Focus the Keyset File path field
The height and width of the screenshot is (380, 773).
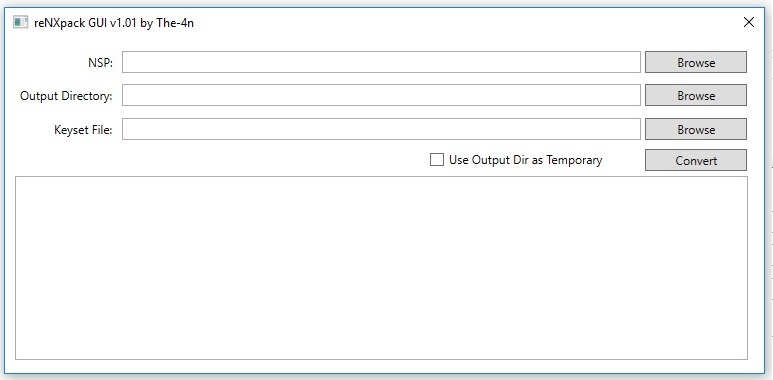(x=381, y=129)
